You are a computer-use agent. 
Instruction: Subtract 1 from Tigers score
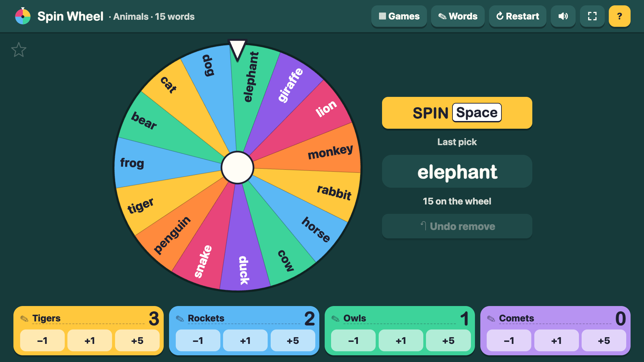(x=42, y=341)
